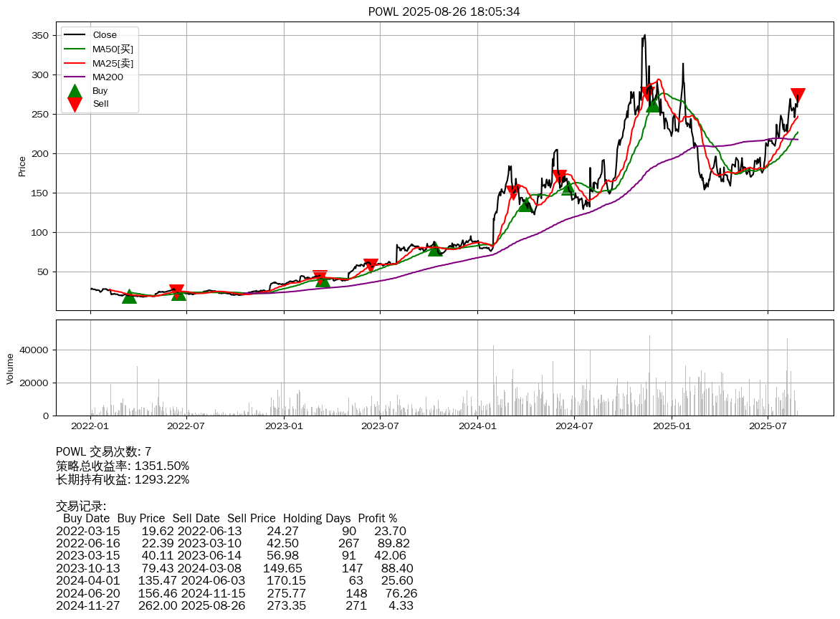Viewport: 840px width, 619px height.
Task: Click the green buy marker near October 2023
Action: (x=435, y=249)
